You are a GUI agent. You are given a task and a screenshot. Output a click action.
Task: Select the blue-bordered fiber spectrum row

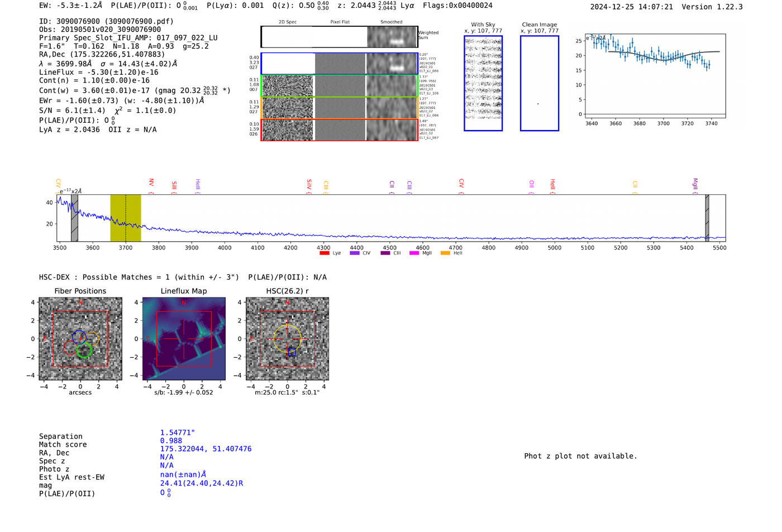click(339, 64)
